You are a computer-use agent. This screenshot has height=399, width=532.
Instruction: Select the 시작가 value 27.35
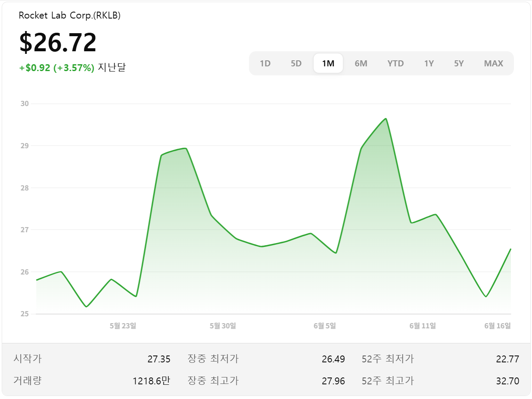coord(160,359)
